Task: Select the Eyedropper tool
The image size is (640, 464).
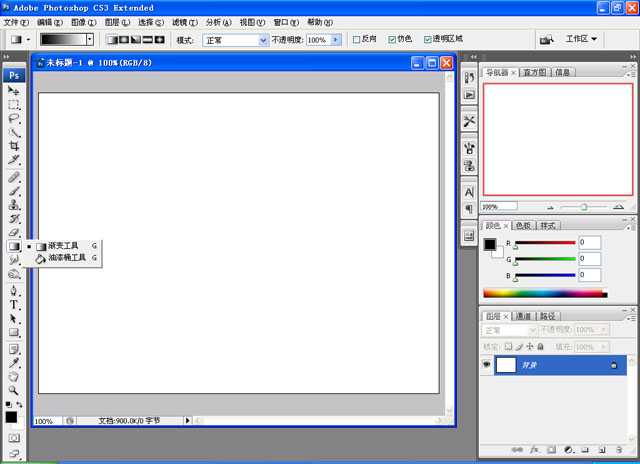Action: [x=13, y=363]
